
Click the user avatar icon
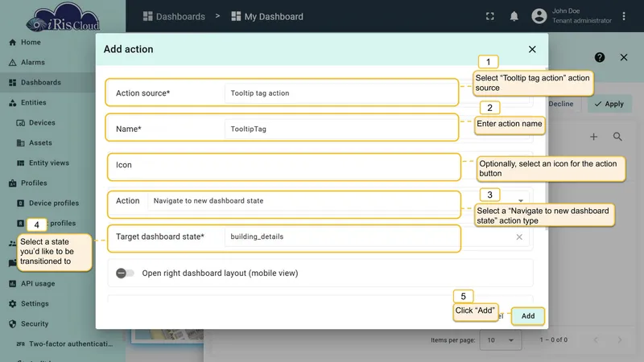click(x=539, y=16)
